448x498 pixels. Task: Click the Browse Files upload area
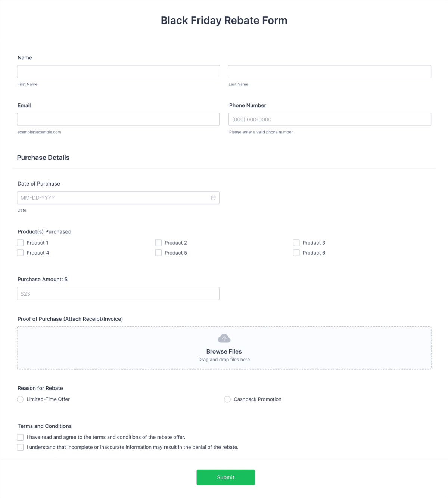tap(224, 351)
